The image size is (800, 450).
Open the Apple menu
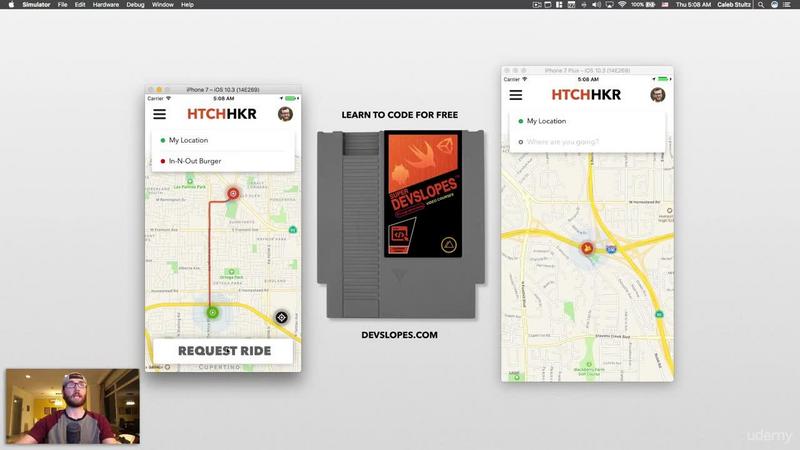pos(10,5)
